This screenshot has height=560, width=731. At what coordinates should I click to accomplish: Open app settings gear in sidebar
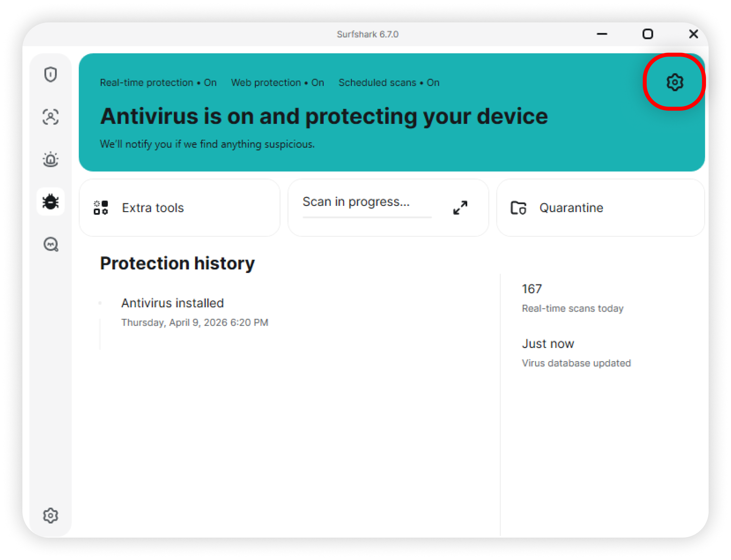coord(51,515)
